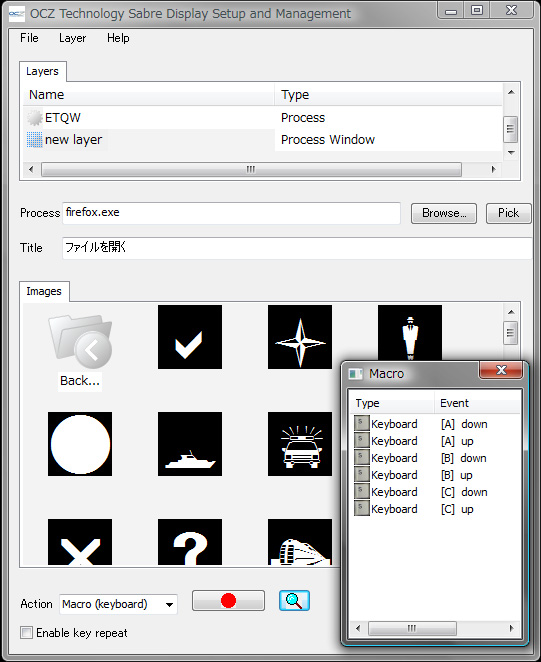Viewport: 541px width, 662px height.
Task: Click the red record macro button
Action: (x=228, y=600)
